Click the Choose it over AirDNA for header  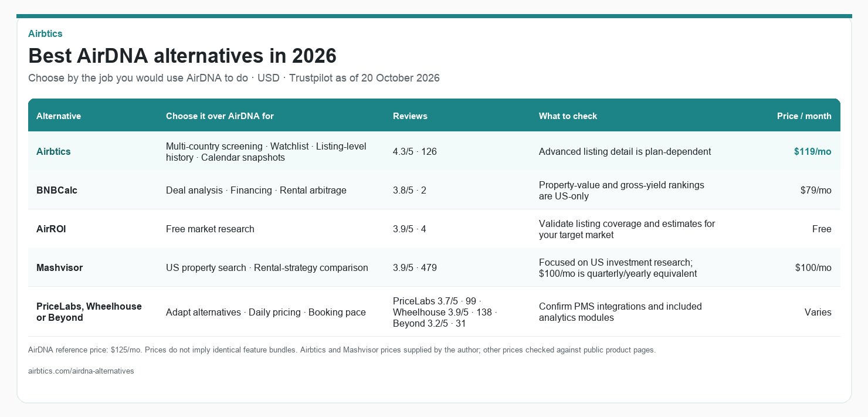220,116
